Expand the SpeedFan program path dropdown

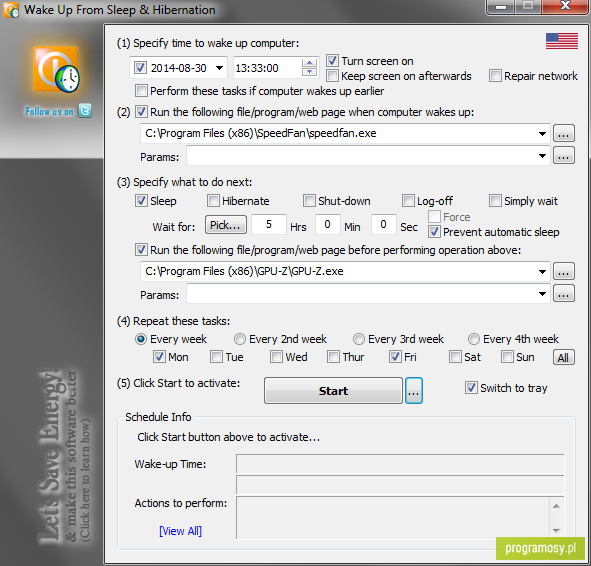tap(542, 134)
